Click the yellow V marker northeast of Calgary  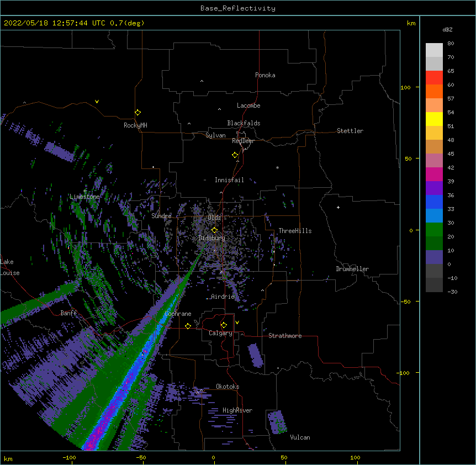[x=237, y=323]
